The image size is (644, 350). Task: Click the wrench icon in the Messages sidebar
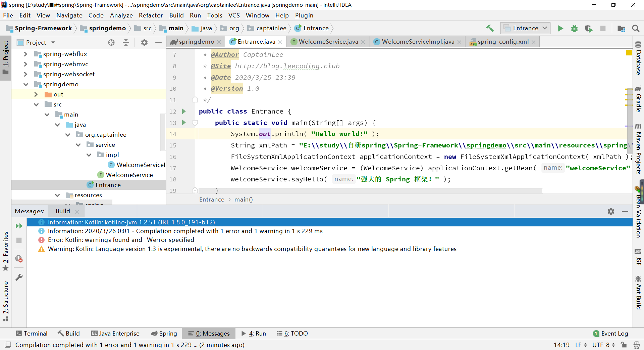(19, 277)
